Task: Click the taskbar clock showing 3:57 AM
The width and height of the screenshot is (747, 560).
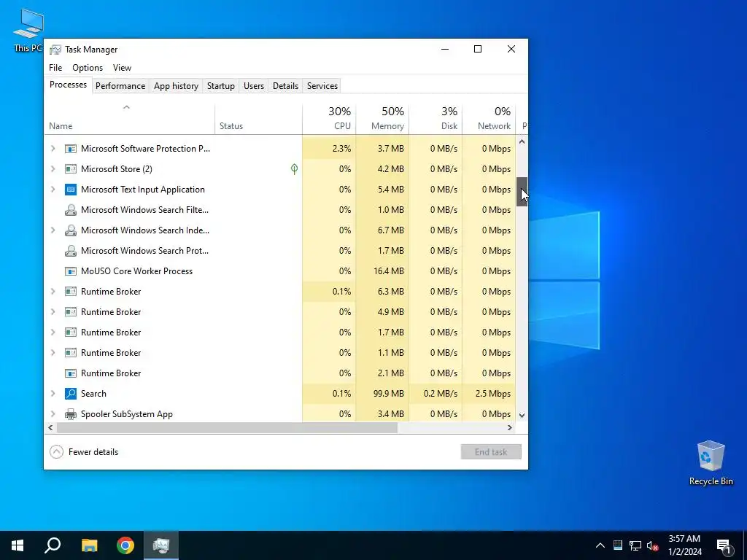Action: (684, 545)
